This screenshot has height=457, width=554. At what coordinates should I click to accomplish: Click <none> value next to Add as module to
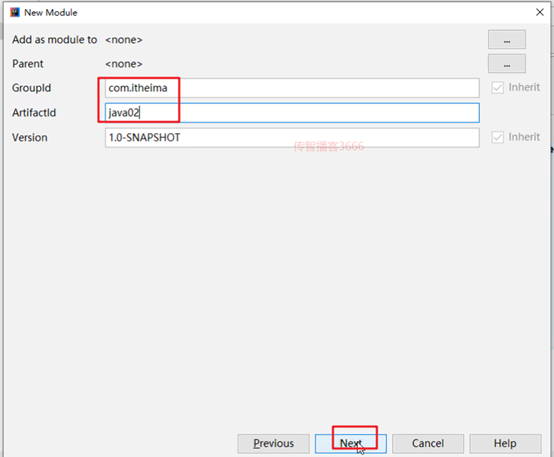pyautogui.click(x=124, y=40)
